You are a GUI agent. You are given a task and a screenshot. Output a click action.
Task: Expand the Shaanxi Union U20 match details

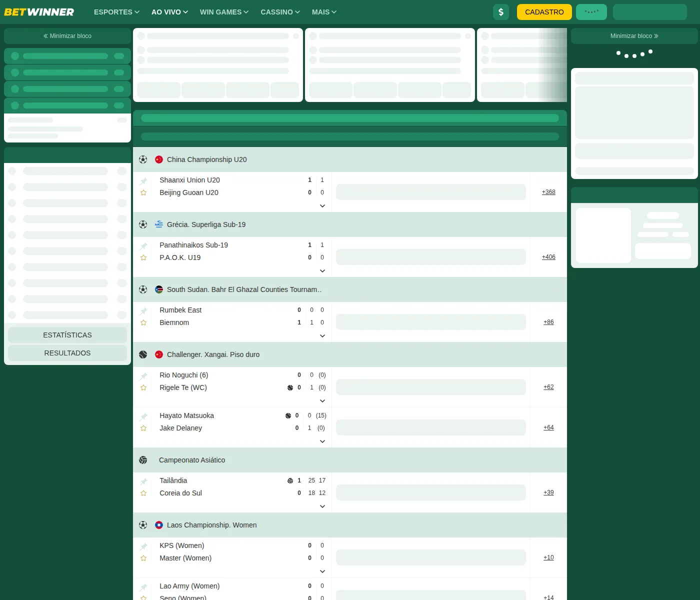[x=322, y=206]
